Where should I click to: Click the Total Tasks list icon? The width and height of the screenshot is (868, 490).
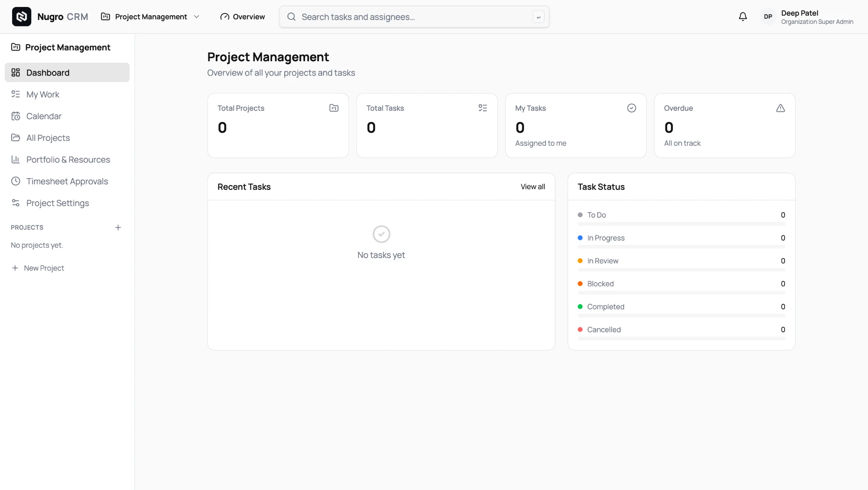[x=483, y=108]
